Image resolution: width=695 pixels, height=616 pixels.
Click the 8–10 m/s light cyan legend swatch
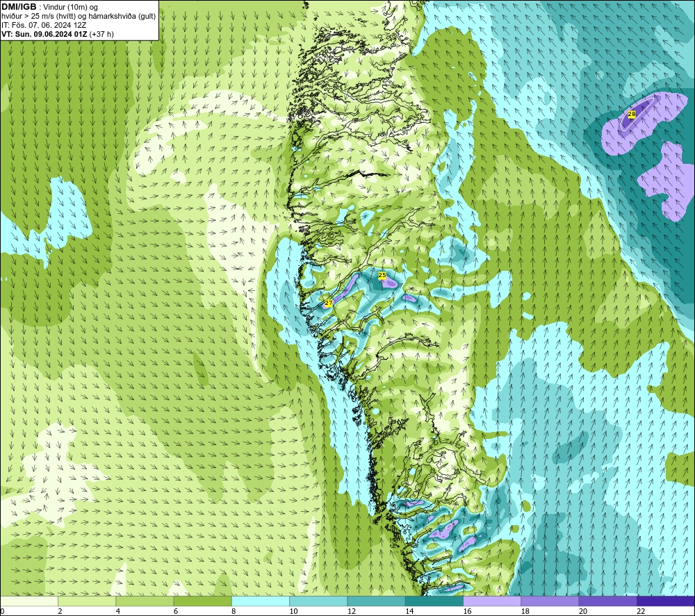coord(261,601)
